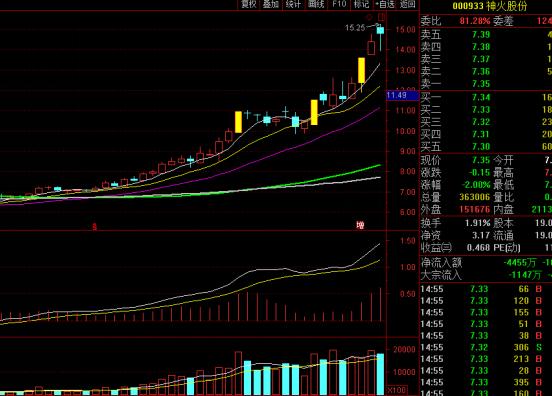This screenshot has width=552, height=396.
Task: Select the 7.32 sell trade with volume 306
Action: pos(486,347)
